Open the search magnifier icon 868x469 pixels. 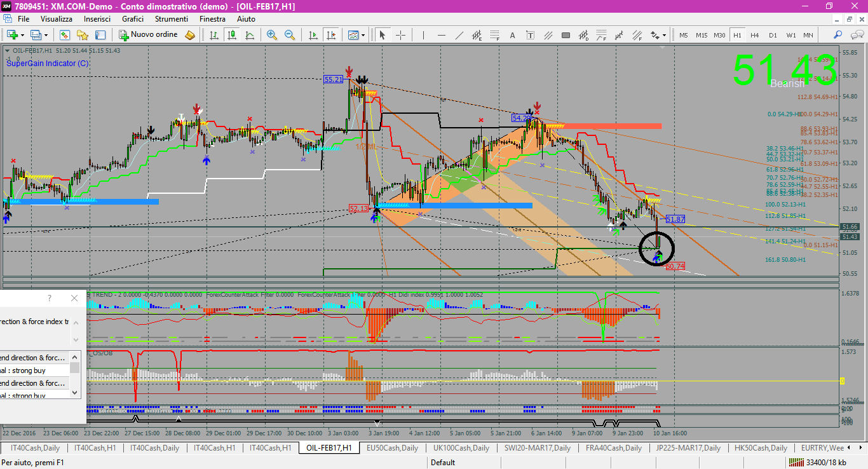point(838,35)
